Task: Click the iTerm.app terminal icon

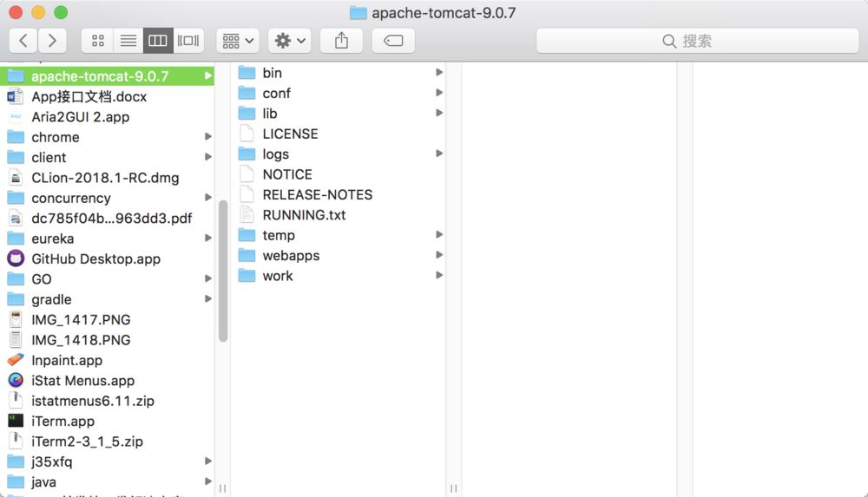Action: (16, 421)
